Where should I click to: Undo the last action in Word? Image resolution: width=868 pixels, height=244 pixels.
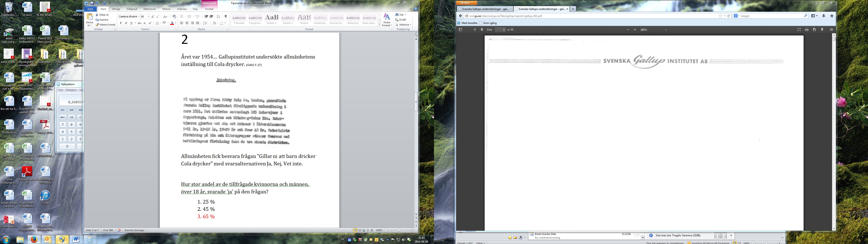(97, 3)
